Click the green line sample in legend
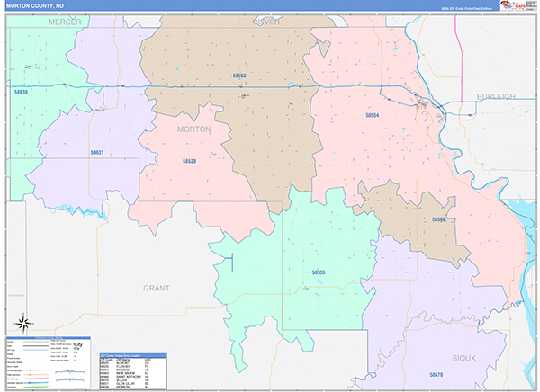The height and width of the screenshot is (392, 540). [x=36, y=387]
